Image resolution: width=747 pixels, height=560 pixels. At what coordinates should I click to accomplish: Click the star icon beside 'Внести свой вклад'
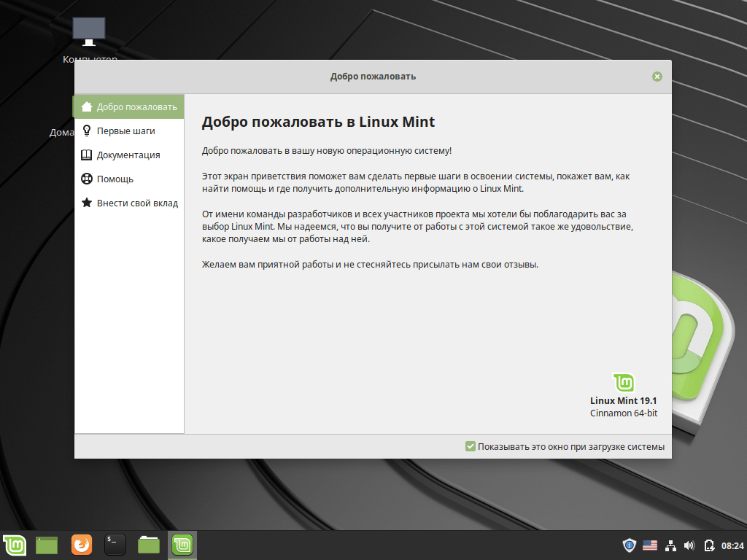[x=87, y=203]
